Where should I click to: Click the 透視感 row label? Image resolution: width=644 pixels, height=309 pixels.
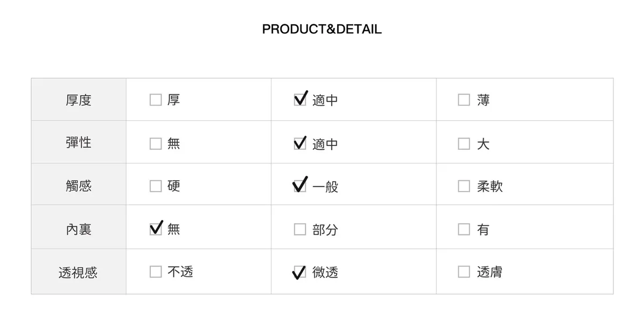(x=78, y=273)
